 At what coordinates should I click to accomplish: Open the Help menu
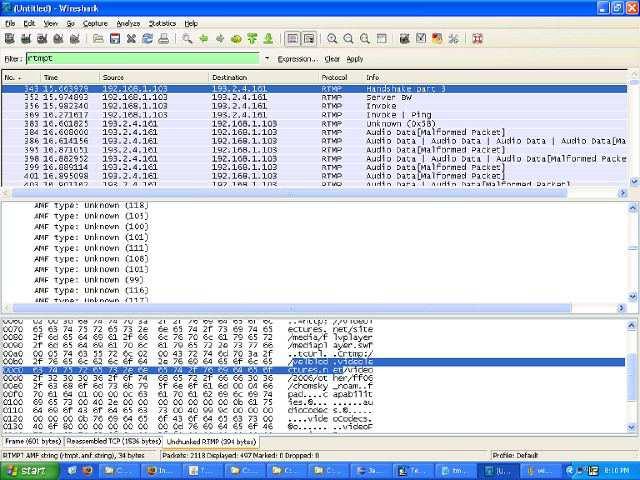[x=191, y=24]
